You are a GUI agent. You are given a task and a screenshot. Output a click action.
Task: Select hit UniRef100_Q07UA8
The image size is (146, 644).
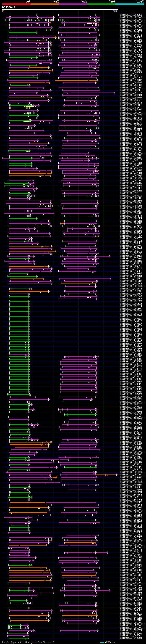[x=131, y=30]
